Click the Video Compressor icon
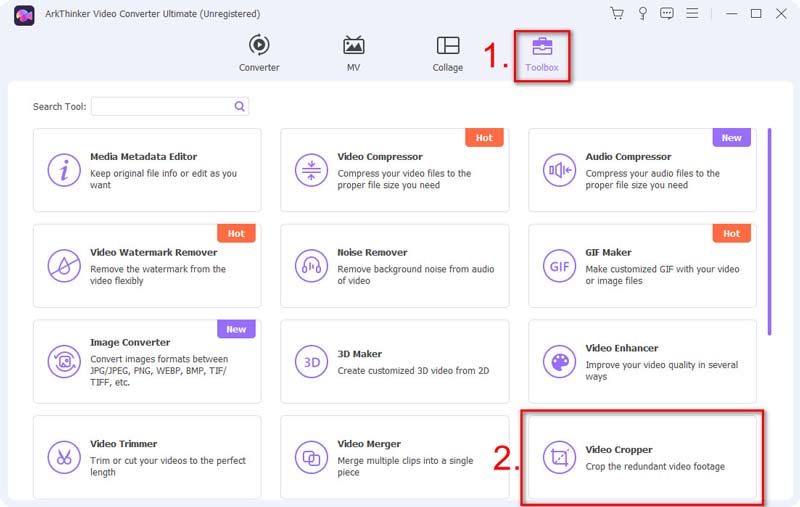800x507 pixels. coord(311,170)
